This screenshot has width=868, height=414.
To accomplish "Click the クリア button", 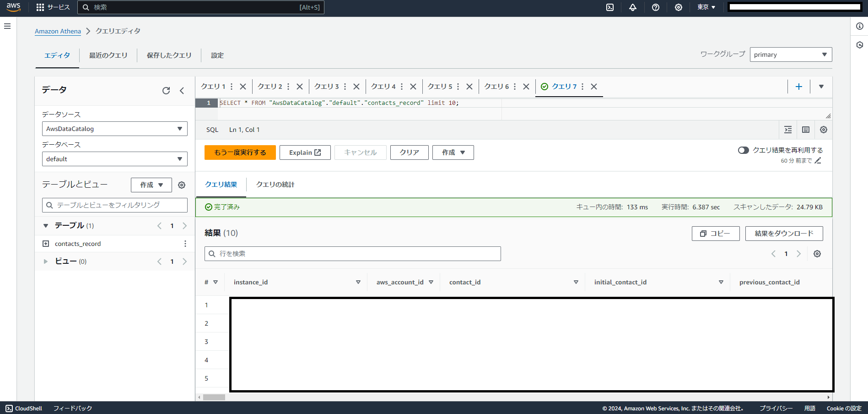I will [x=410, y=153].
